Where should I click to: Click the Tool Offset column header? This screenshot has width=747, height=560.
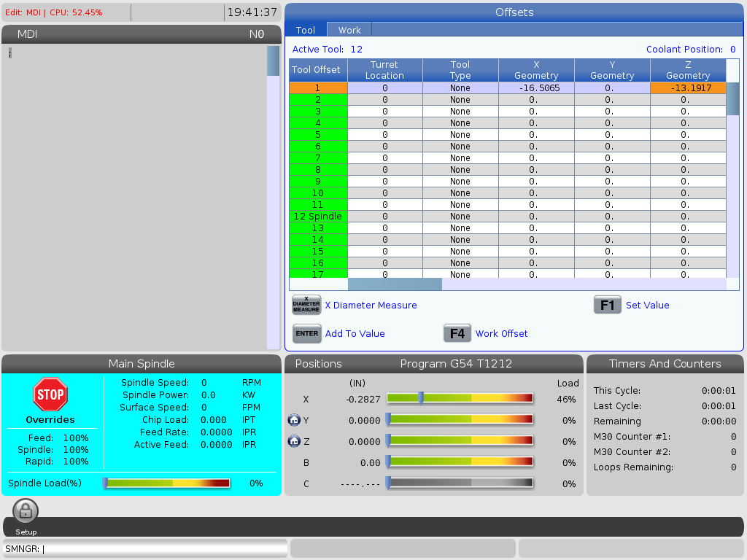click(x=318, y=70)
